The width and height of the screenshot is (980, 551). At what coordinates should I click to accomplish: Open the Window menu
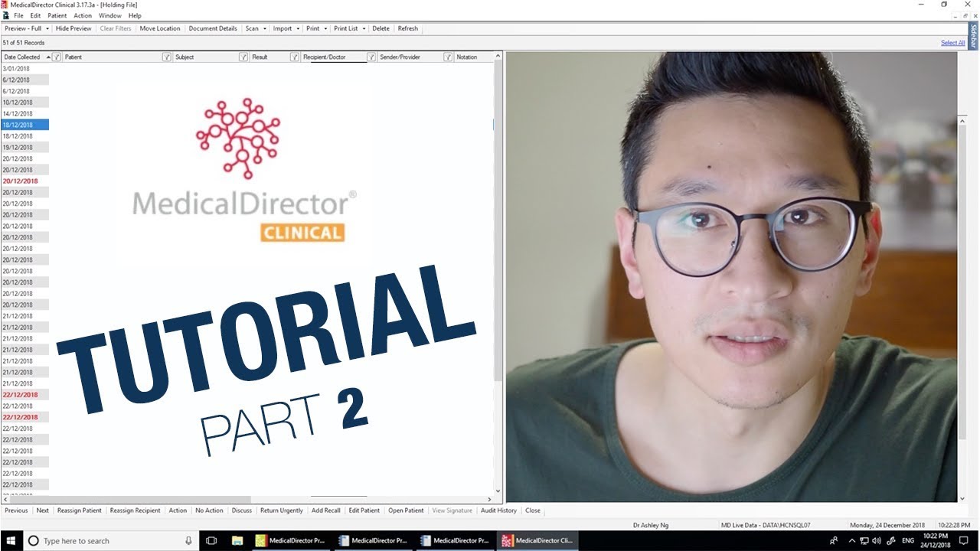[x=110, y=15]
